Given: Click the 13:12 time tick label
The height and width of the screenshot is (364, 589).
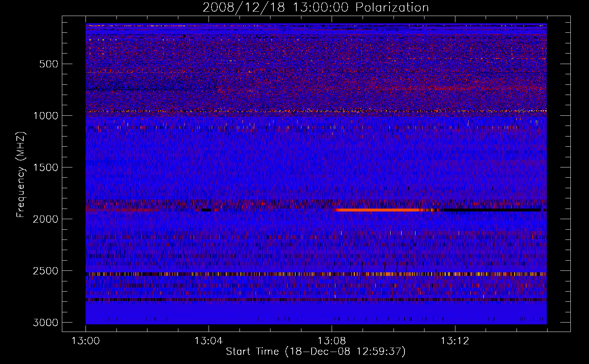Looking at the screenshot, I should coord(455,341).
